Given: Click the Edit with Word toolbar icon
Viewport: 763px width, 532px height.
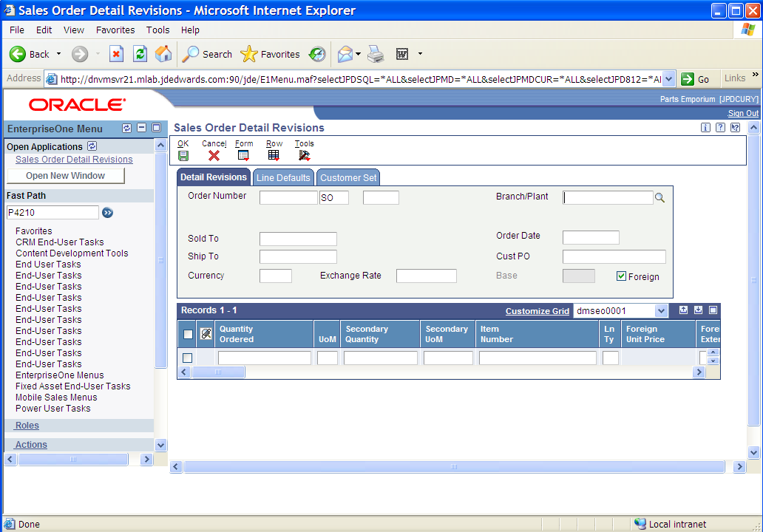Looking at the screenshot, I should (402, 54).
